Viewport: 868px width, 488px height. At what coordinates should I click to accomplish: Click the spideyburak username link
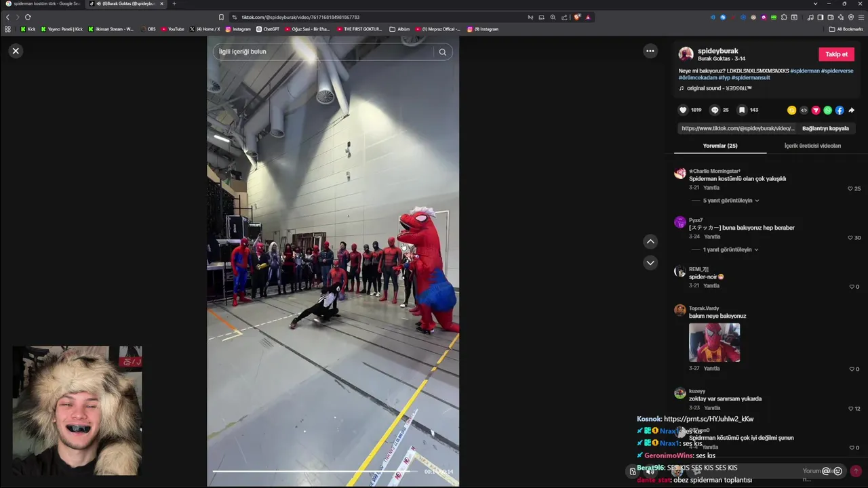[x=717, y=51]
